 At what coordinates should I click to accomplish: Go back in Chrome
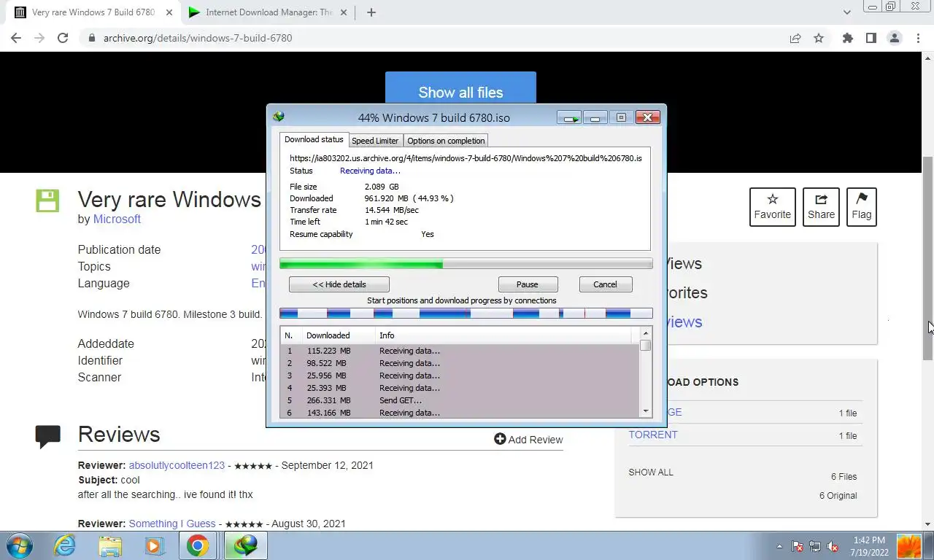pyautogui.click(x=16, y=38)
